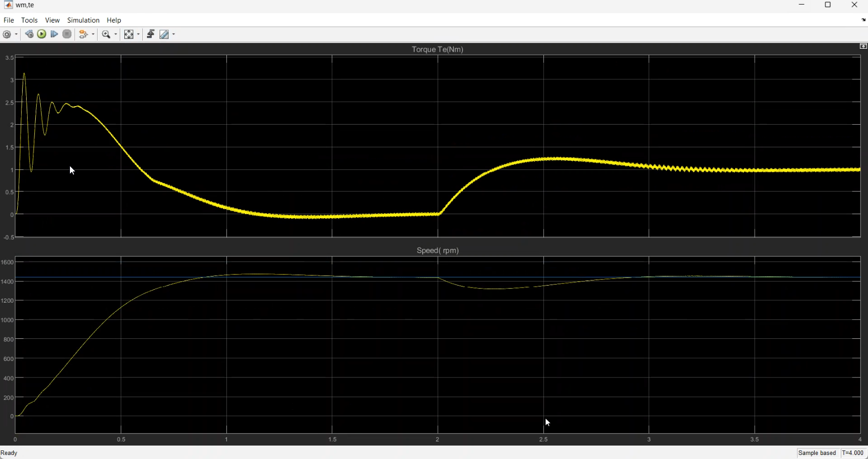The image size is (868, 459).
Task: Open the View menu
Action: click(52, 20)
